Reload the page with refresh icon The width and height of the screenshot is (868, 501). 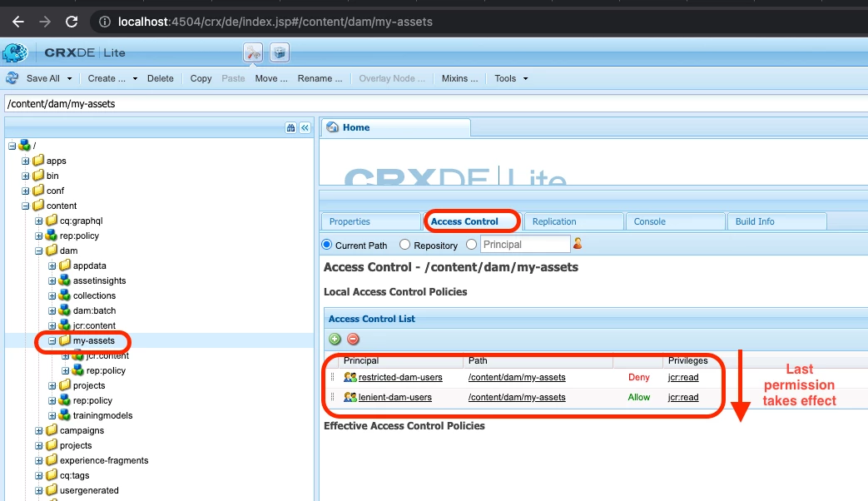click(72, 22)
